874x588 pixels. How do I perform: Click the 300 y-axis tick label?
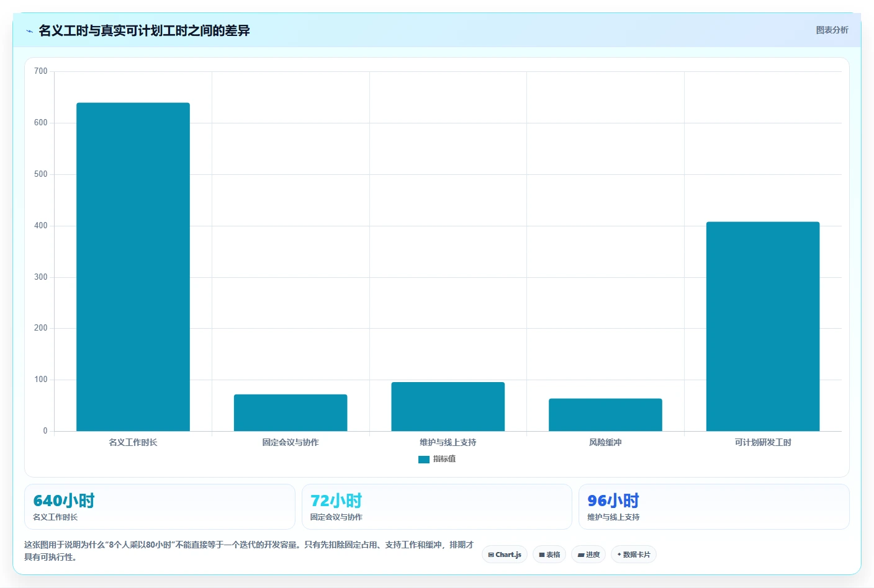[41, 277]
